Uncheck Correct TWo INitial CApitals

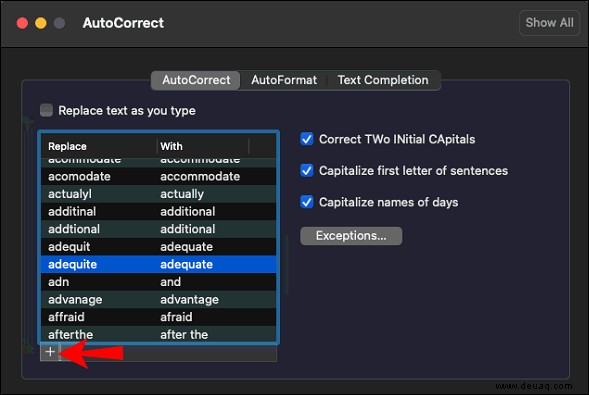click(x=307, y=139)
